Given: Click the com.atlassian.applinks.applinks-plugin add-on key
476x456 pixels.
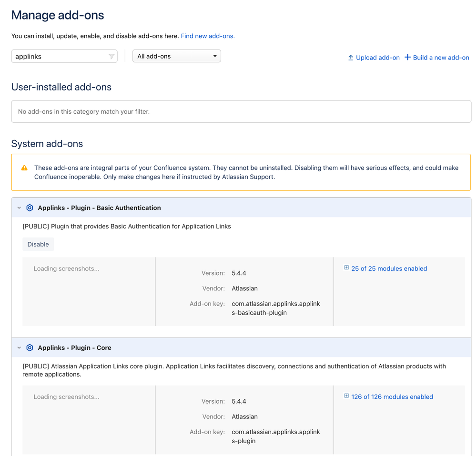Looking at the screenshot, I should coord(276,436).
